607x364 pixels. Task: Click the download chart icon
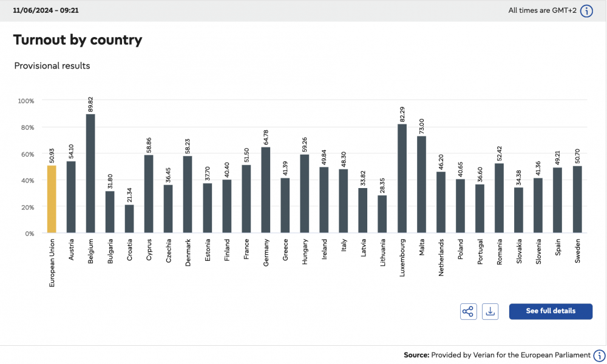[490, 311]
